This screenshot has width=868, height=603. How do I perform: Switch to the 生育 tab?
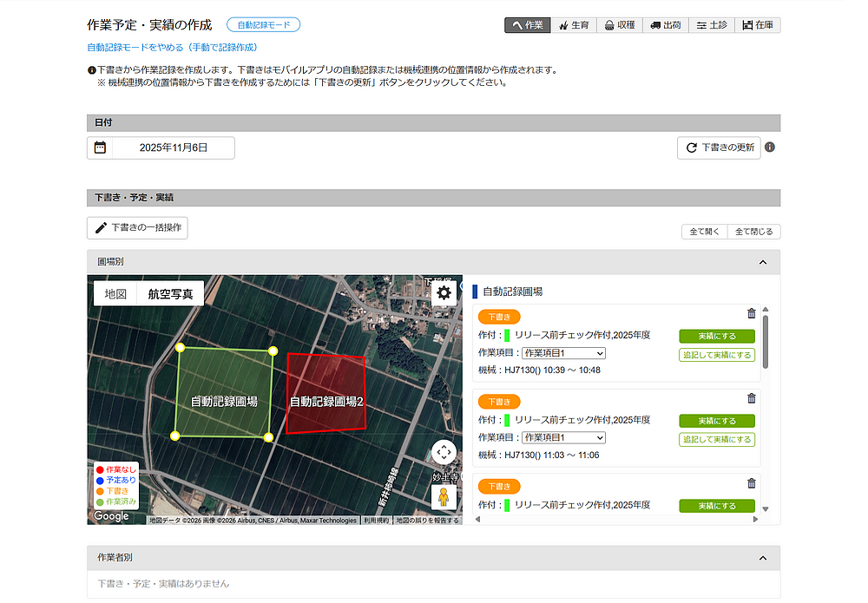click(574, 25)
